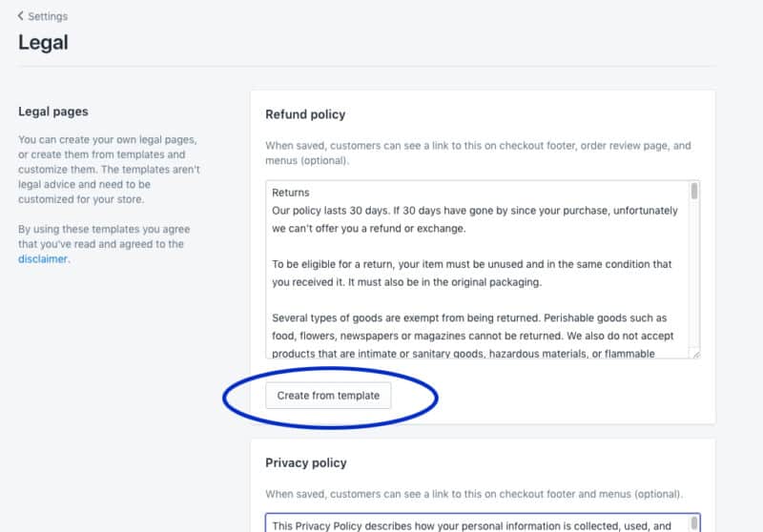
Task: Click the back chevron beside Settings
Action: (x=20, y=16)
